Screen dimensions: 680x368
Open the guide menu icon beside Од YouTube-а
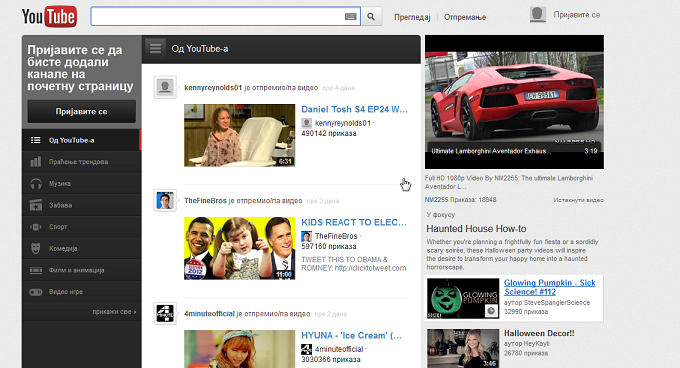point(155,49)
